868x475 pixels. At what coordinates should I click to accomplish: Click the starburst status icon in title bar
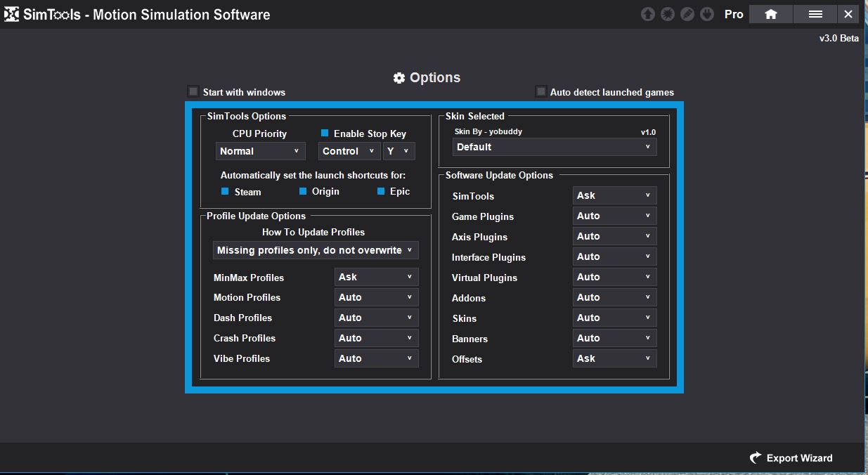[668, 14]
